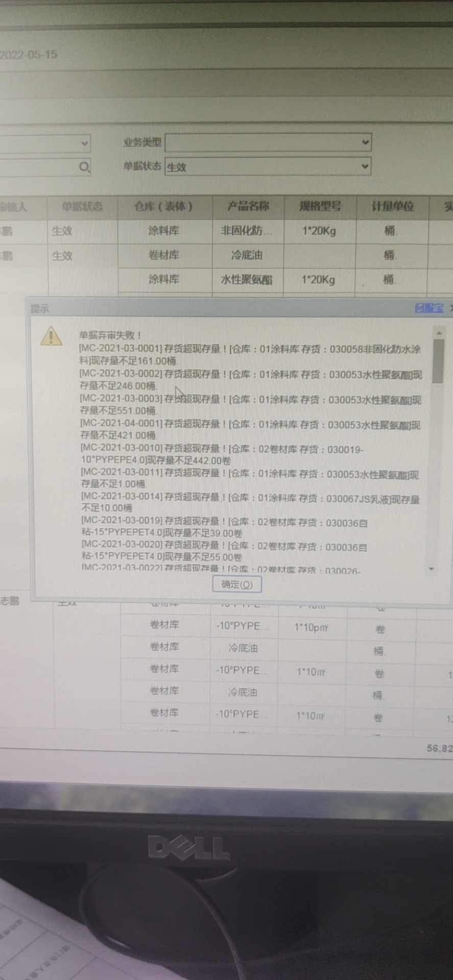
Task: Click the [MC-2021-03-0010] error line
Action: click(x=223, y=454)
